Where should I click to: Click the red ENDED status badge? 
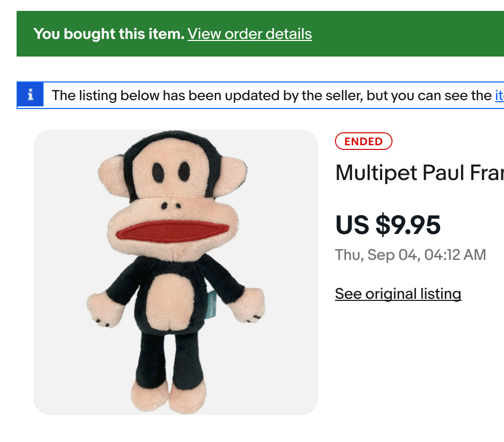(x=363, y=141)
